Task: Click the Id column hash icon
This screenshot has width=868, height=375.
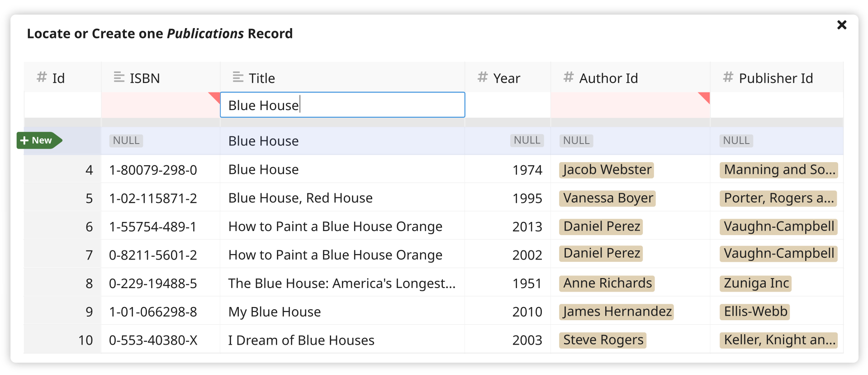Action: [42, 77]
